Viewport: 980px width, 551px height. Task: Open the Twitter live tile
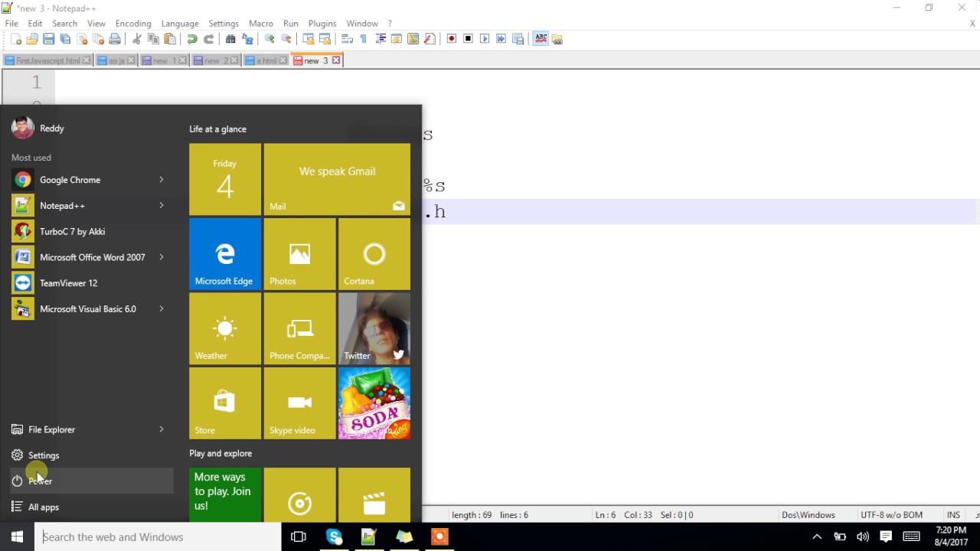point(374,328)
